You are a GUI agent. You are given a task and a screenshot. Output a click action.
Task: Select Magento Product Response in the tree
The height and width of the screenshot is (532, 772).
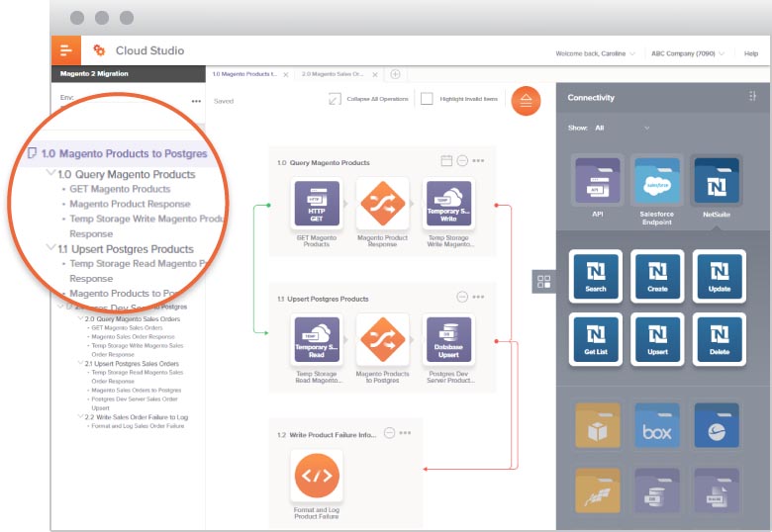(130, 204)
